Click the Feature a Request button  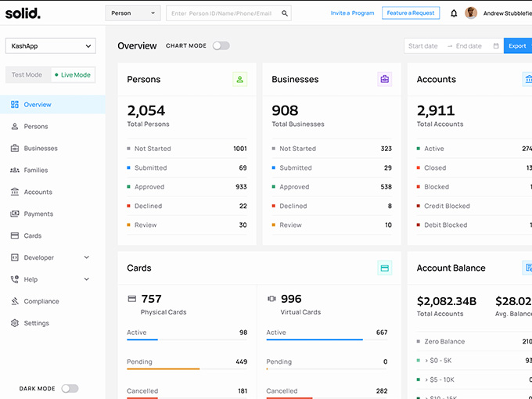coord(411,13)
